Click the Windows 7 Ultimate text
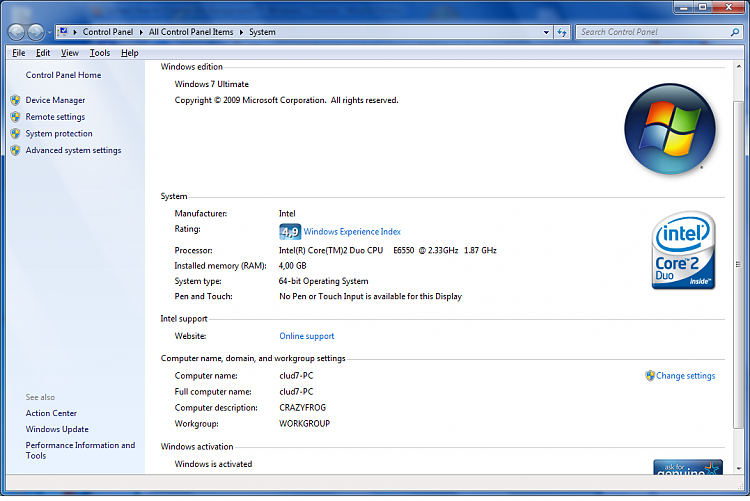 click(x=211, y=84)
